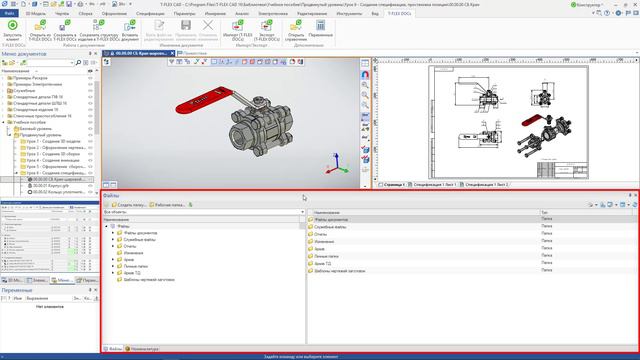Switch to the Электротехника ribbon tab
The width and height of the screenshot is (640, 360).
pyautogui.click(x=273, y=13)
